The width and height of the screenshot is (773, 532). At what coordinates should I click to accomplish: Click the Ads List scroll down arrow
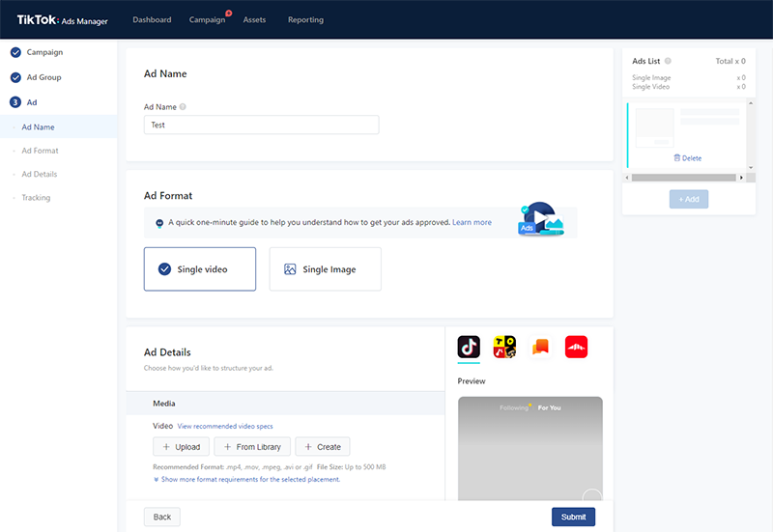[x=751, y=167]
